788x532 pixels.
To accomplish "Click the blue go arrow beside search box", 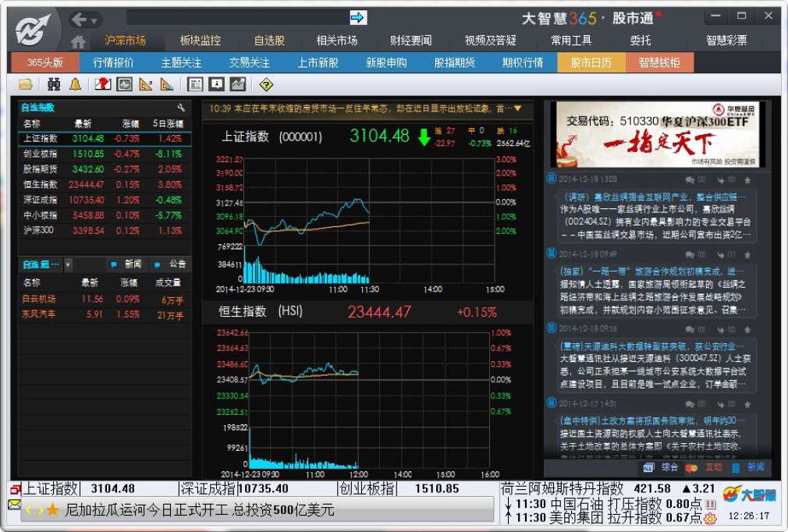I will [358, 18].
